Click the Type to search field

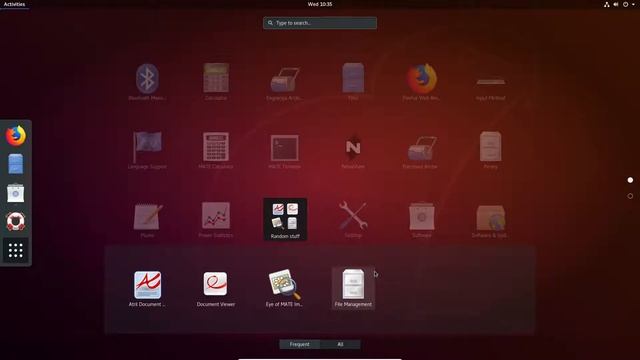(x=320, y=23)
